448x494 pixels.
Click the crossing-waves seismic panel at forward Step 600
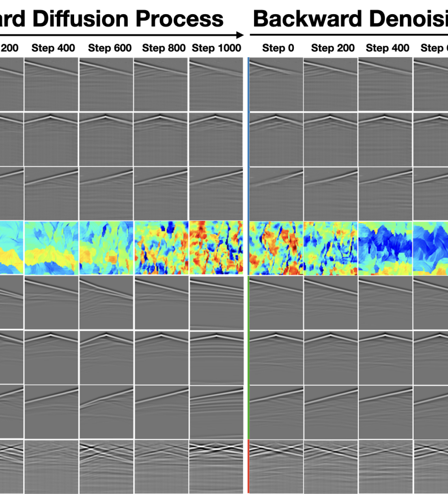tap(106, 467)
